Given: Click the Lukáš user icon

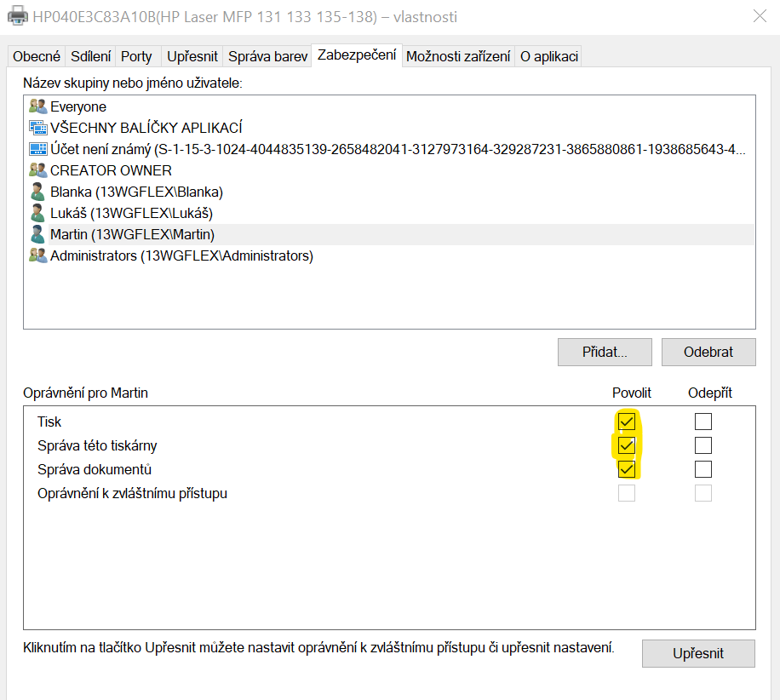Looking at the screenshot, I should (x=37, y=213).
